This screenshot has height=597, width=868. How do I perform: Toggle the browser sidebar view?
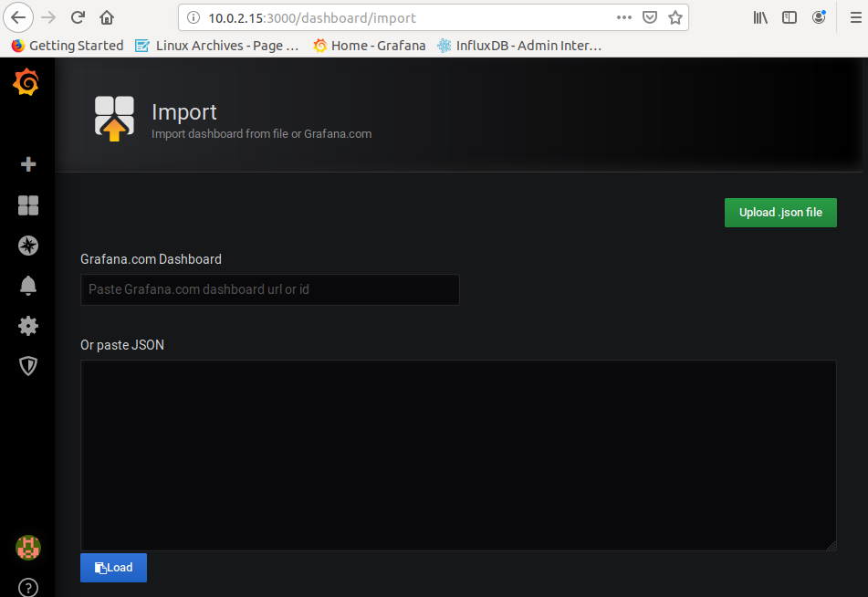790,17
